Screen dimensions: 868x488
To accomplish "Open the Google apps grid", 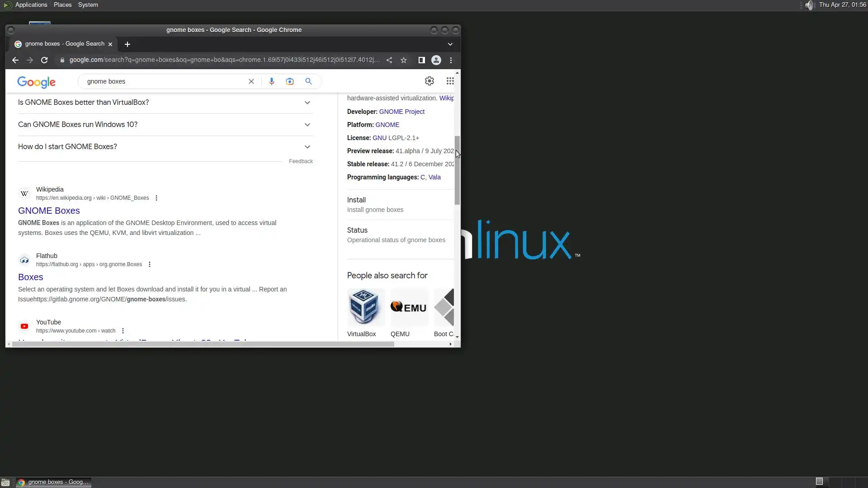I will (x=450, y=81).
